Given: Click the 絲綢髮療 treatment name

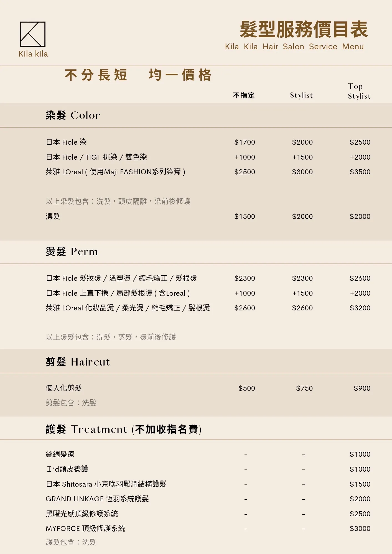Looking at the screenshot, I should coord(60,454).
